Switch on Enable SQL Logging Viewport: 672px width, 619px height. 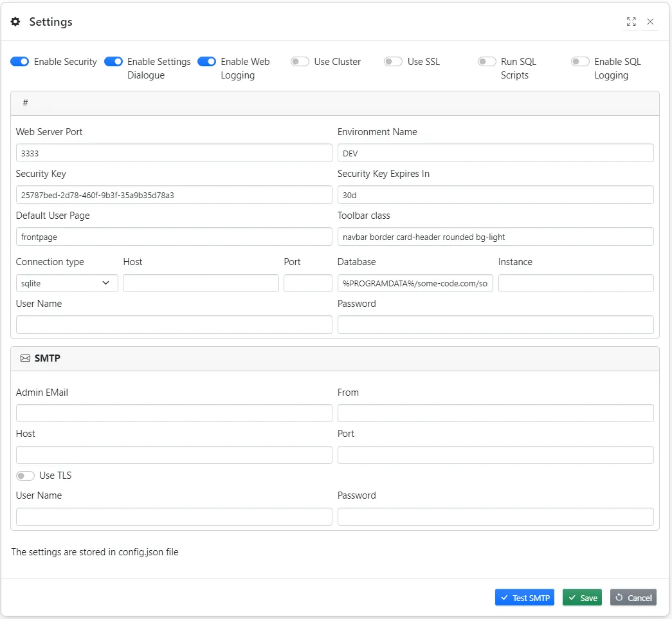pos(580,62)
